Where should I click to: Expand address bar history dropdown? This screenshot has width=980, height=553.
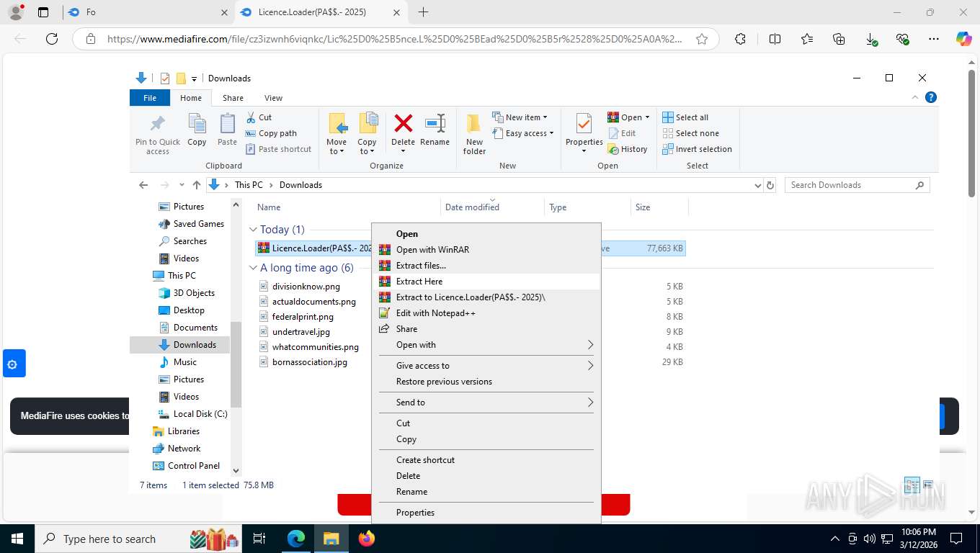[757, 185]
